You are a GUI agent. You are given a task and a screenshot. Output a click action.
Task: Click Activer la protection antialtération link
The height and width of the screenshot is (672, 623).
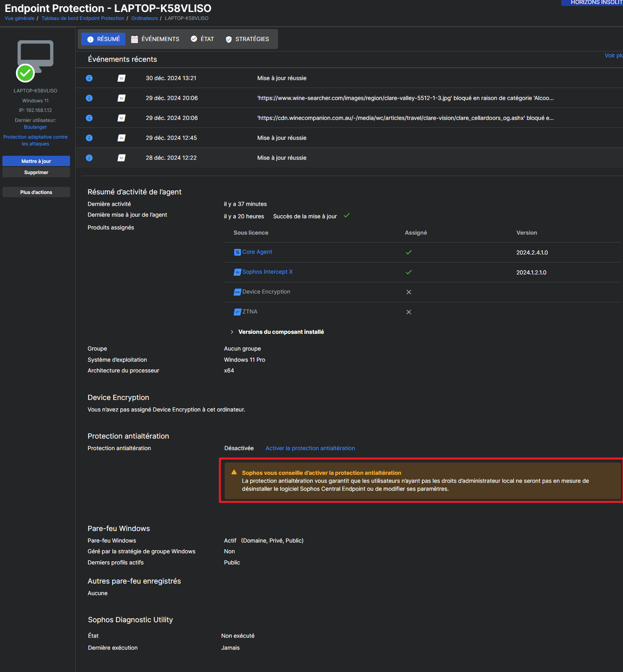(x=310, y=448)
